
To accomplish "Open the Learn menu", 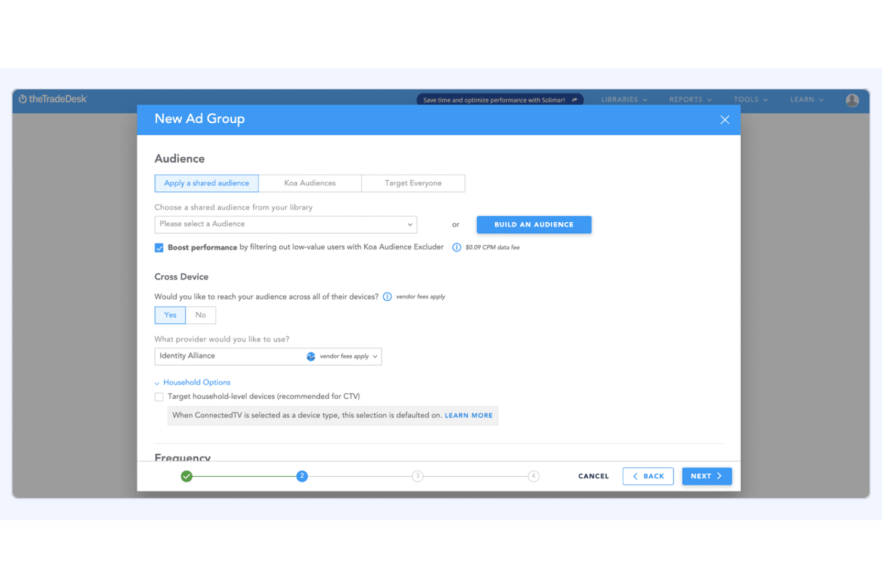I will tap(807, 99).
